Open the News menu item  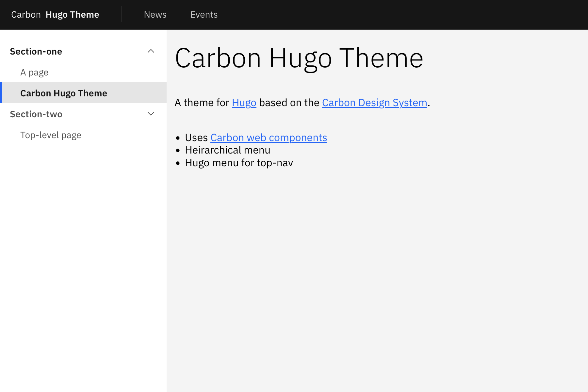155,15
